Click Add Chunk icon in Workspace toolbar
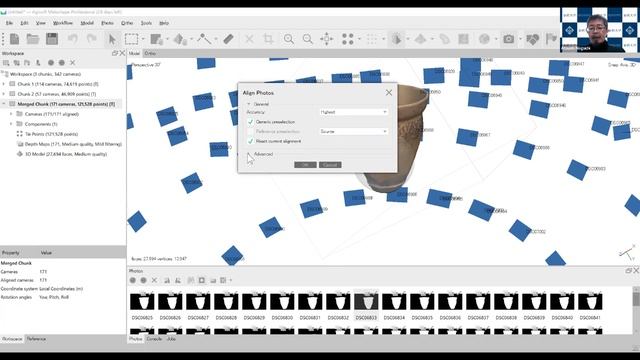 [6, 63]
